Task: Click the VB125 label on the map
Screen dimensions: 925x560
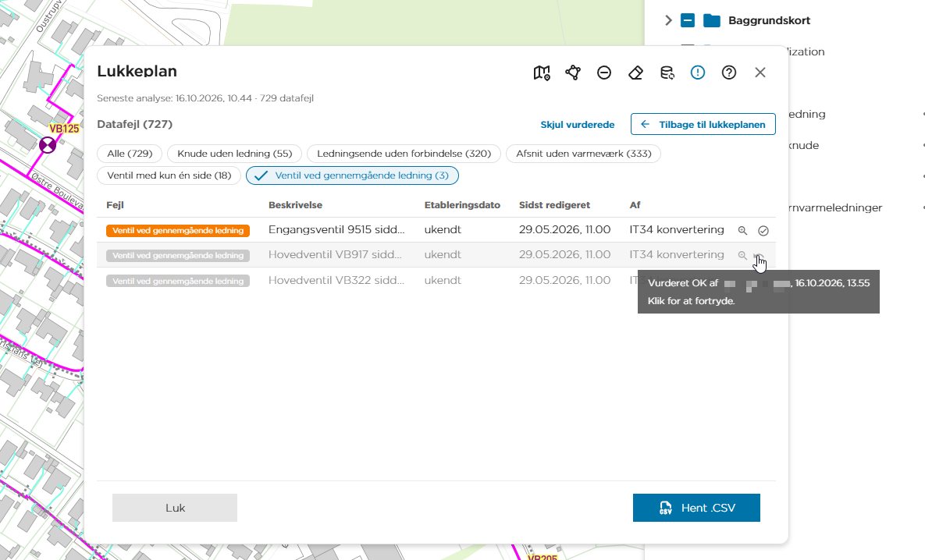Action: click(64, 129)
